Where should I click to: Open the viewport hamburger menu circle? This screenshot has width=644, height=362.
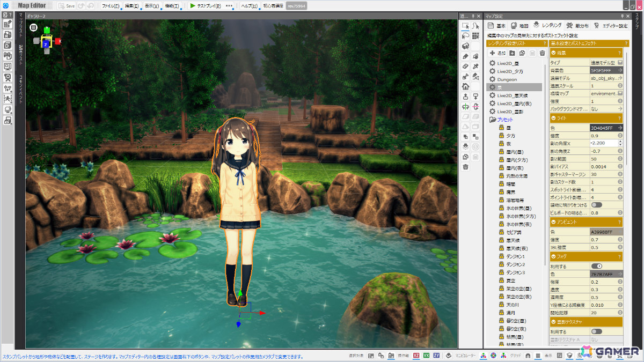33,27
